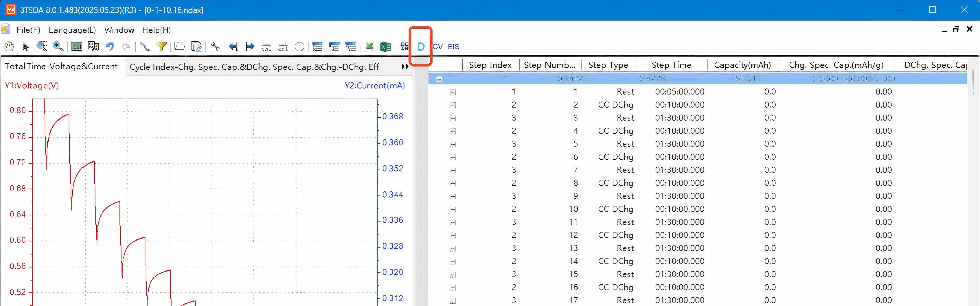This screenshot has height=306, width=980.
Task: Go to previous with blue left arrow
Action: 233,47
